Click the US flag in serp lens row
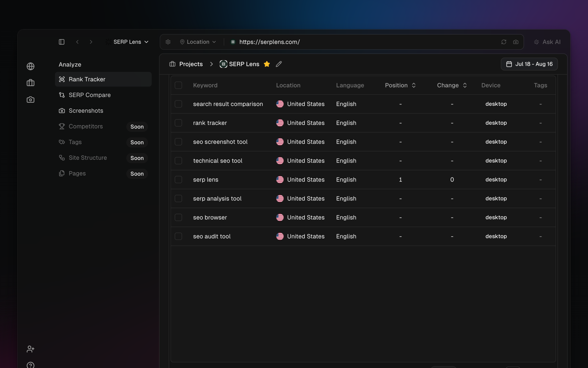The height and width of the screenshot is (368, 588). (280, 180)
